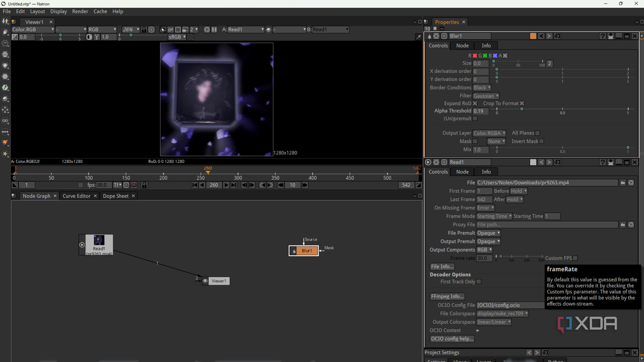Switch to the Dope Sheet tab
The image size is (644, 362).
click(115, 196)
